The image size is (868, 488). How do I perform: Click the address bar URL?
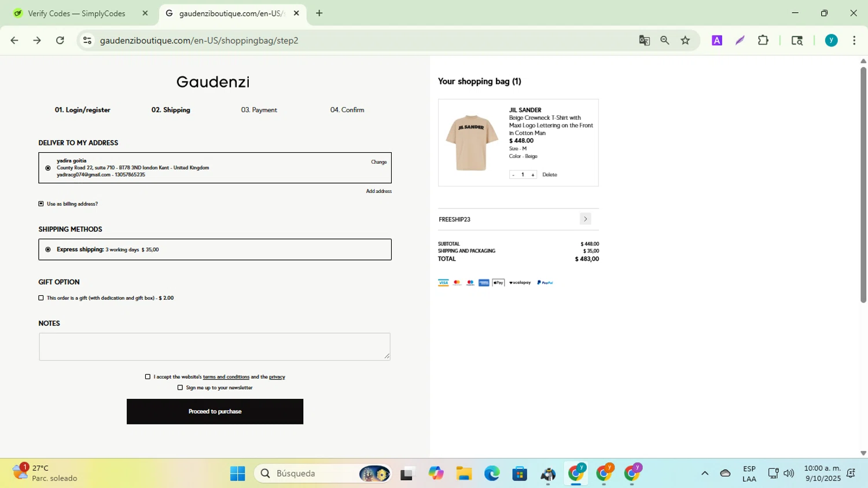pos(199,41)
